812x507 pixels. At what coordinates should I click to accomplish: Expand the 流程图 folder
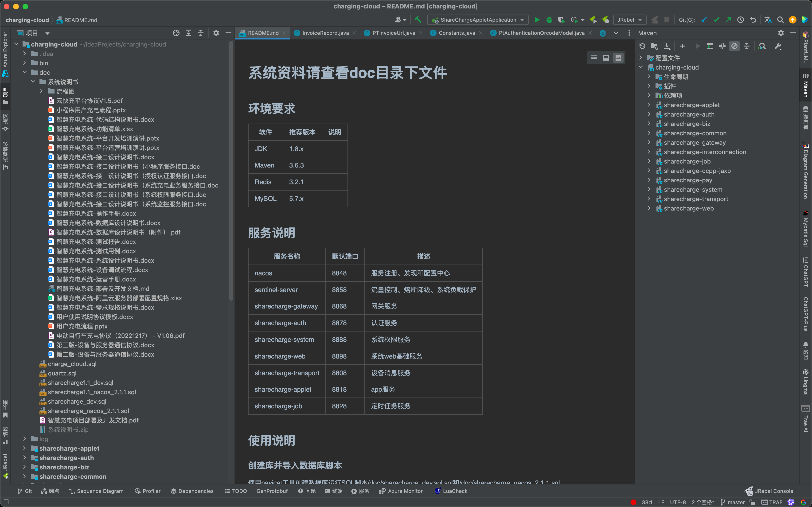click(x=41, y=91)
